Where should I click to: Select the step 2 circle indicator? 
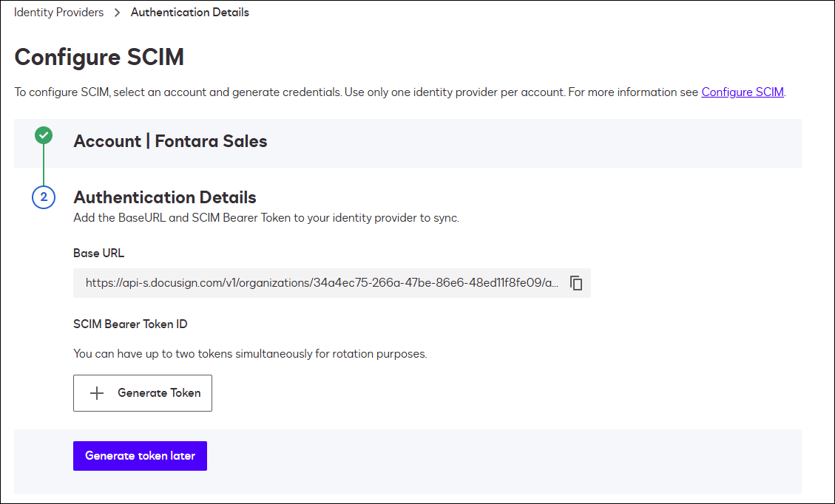pyautogui.click(x=44, y=197)
